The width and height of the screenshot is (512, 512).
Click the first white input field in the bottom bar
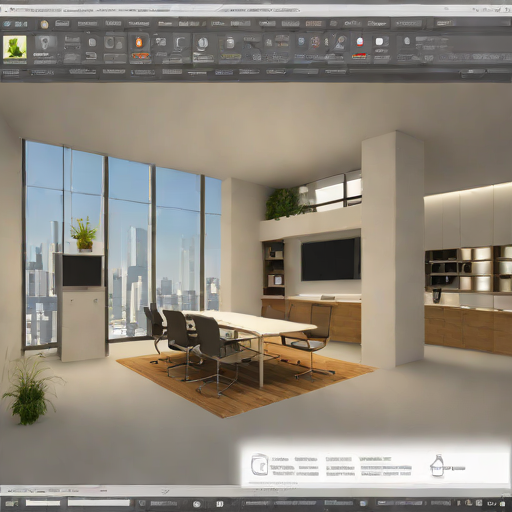point(43,503)
